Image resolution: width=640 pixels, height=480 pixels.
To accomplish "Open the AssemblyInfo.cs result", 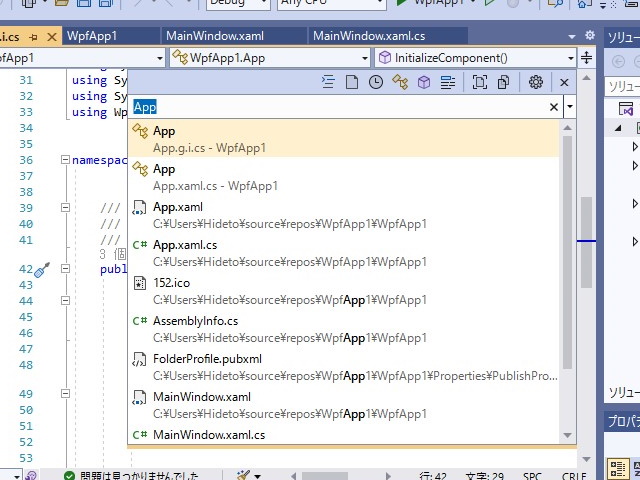I will 343,329.
